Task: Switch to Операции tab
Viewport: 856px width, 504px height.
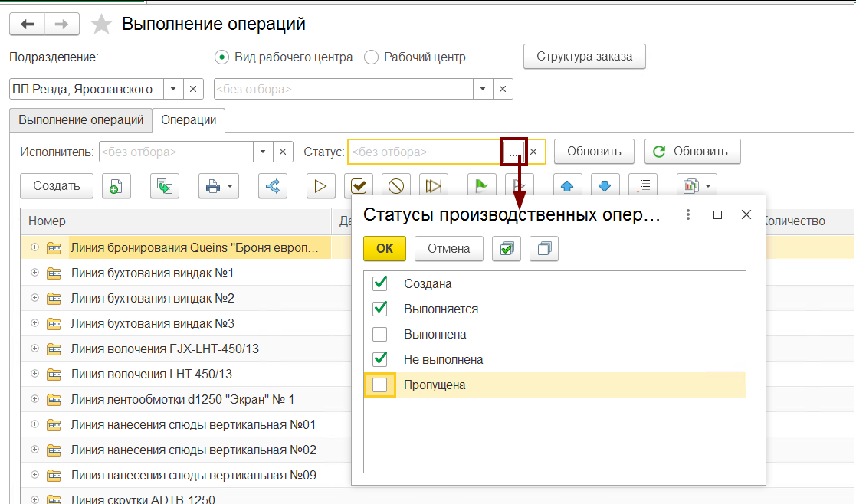Action: pos(189,120)
